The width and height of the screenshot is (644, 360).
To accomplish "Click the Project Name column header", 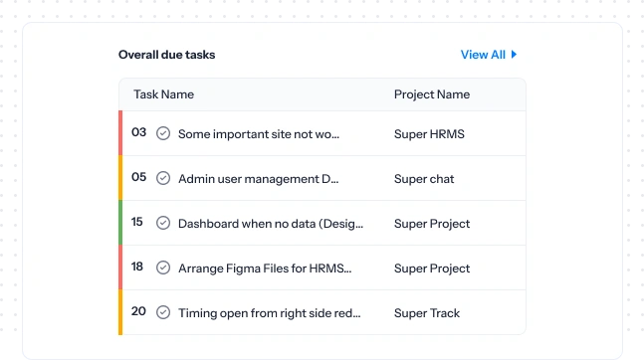I will point(432,94).
